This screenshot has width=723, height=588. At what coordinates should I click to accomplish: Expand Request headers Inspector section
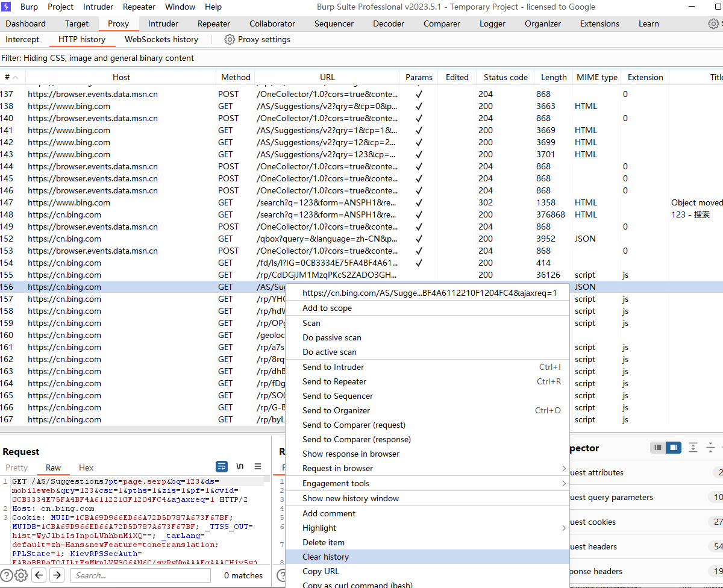646,546
